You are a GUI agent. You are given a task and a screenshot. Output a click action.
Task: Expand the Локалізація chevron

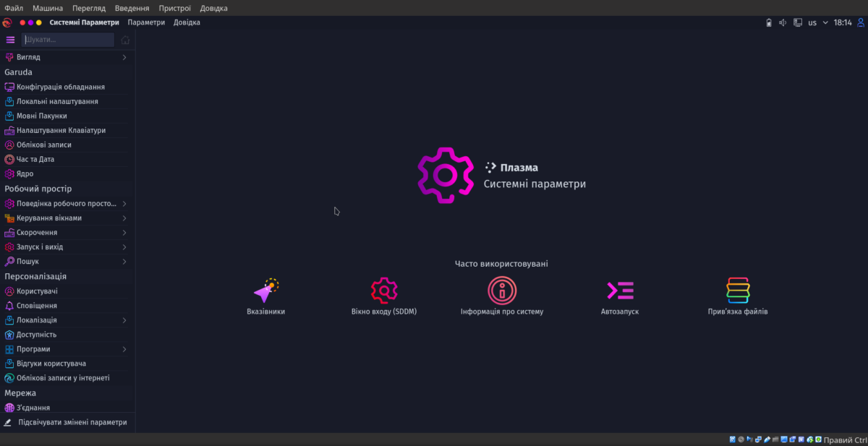point(124,320)
